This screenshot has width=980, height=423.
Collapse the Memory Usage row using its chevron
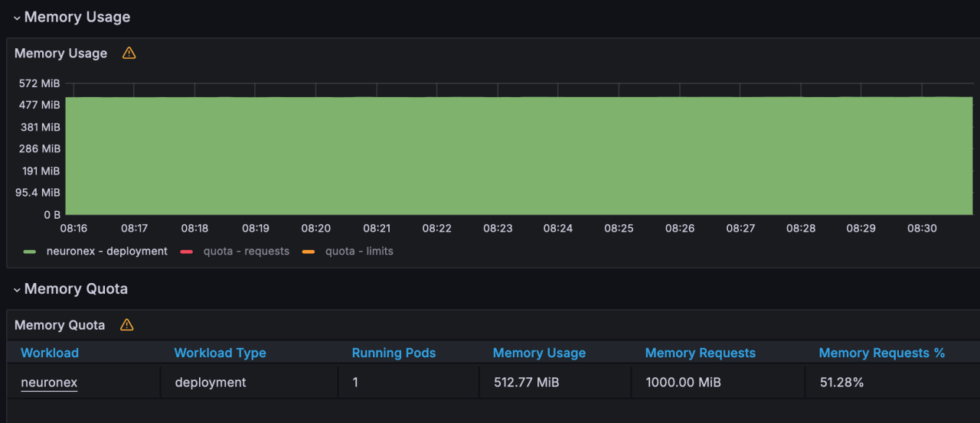tap(16, 18)
